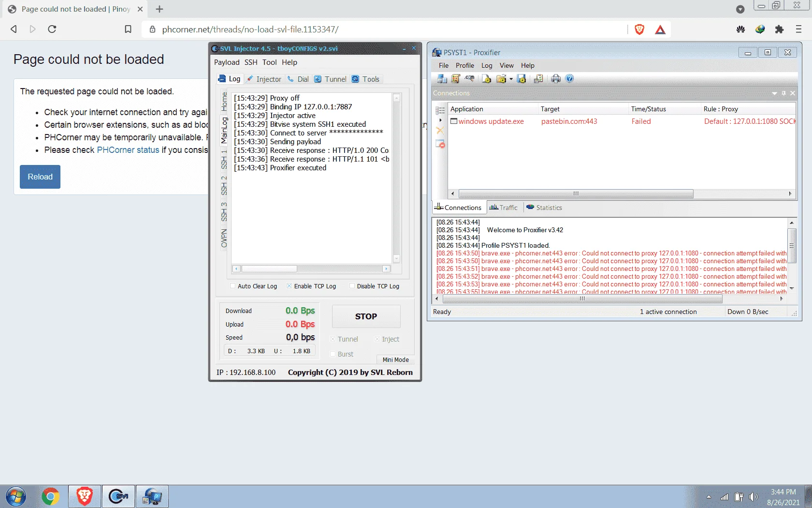This screenshot has width=812, height=508.
Task: Open the SSH menu in SVL Injector
Action: click(x=251, y=62)
